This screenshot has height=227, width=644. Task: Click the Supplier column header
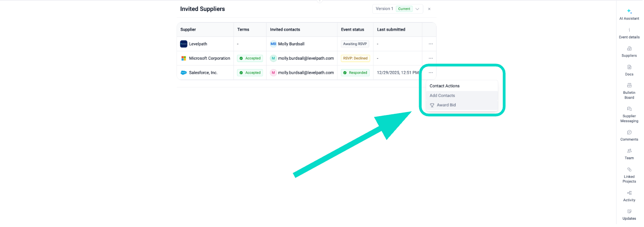[x=188, y=30]
